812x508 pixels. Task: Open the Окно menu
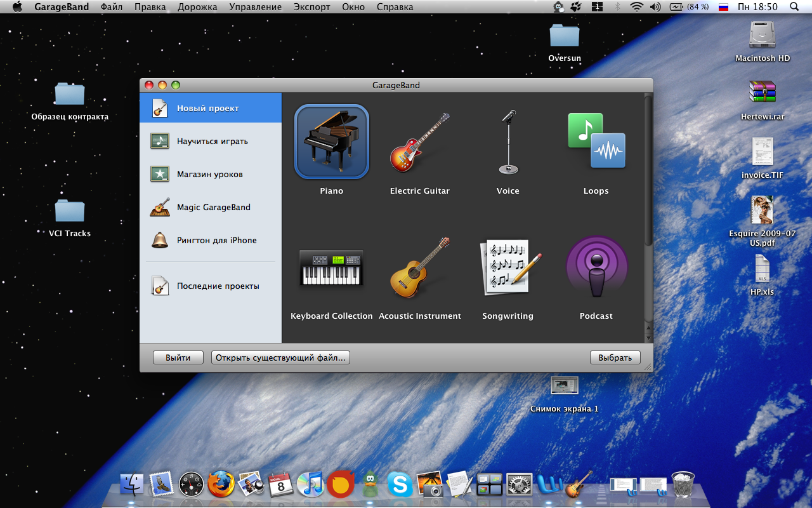pyautogui.click(x=353, y=7)
